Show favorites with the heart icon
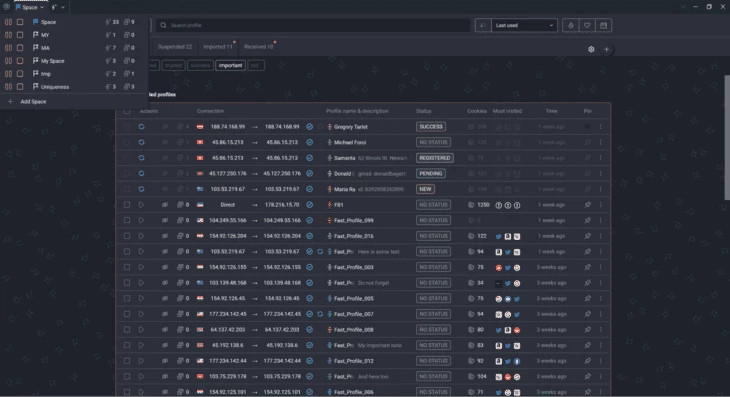 pos(587,25)
